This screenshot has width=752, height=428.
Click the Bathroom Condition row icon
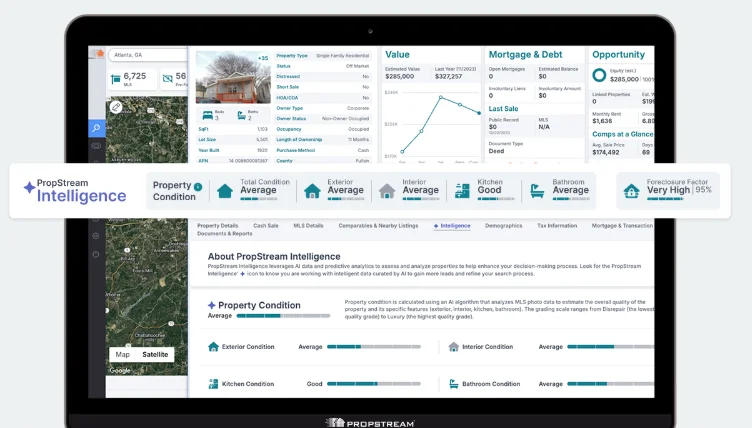coord(454,384)
